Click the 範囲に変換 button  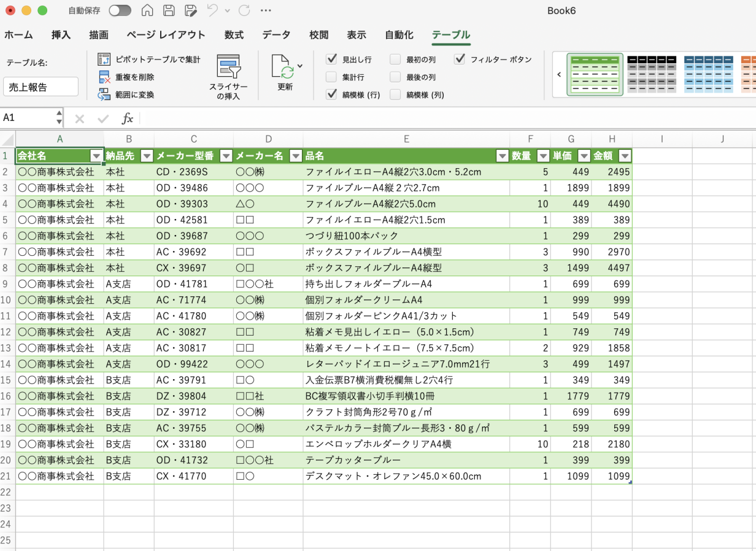[x=135, y=95]
